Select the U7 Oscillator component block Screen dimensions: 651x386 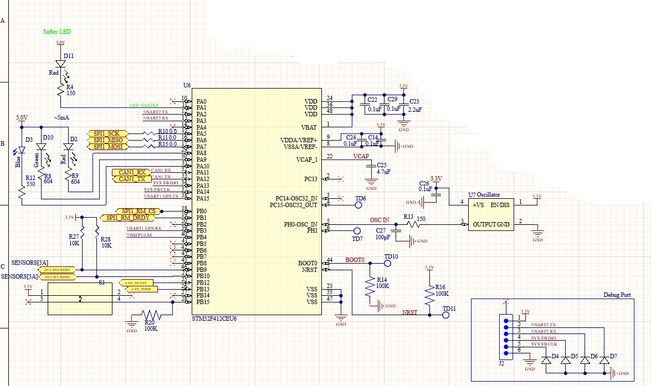[491, 215]
